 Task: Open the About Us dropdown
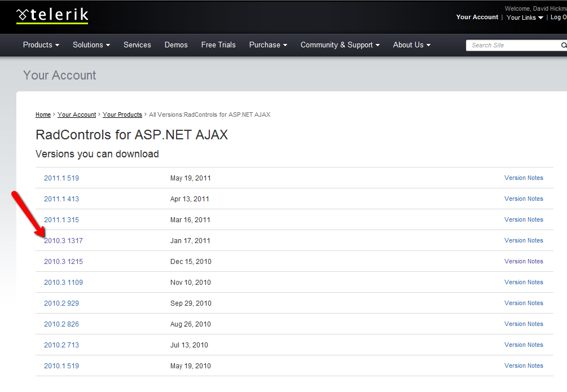(x=411, y=45)
